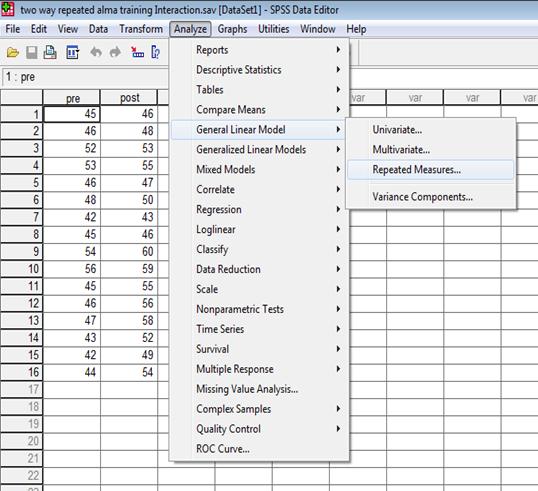Expand the Mixed Models submenu

click(x=260, y=169)
